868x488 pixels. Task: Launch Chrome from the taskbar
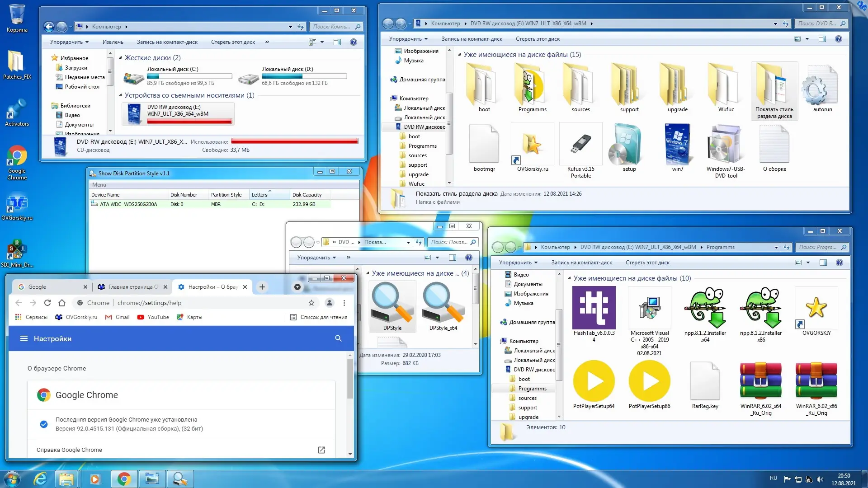point(124,479)
